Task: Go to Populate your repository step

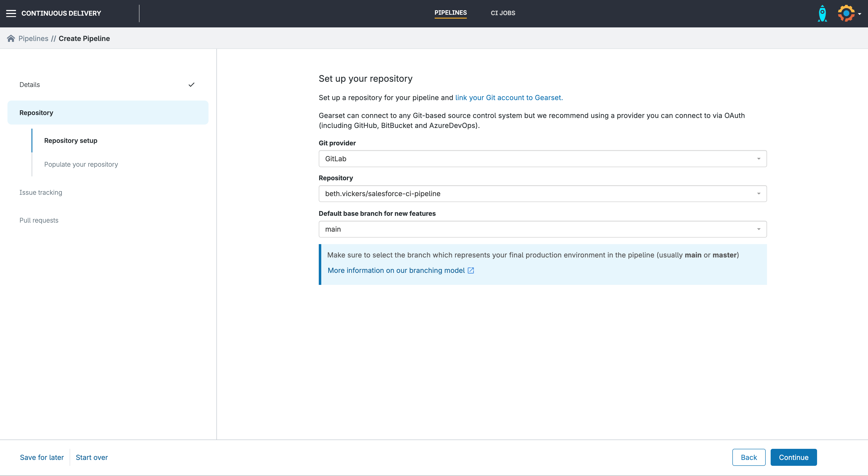Action: [x=81, y=164]
